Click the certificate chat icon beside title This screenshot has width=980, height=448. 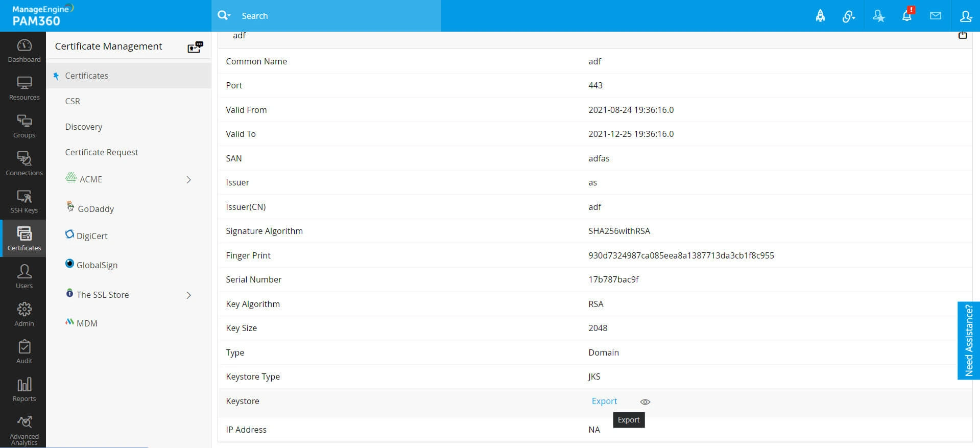[x=195, y=47]
